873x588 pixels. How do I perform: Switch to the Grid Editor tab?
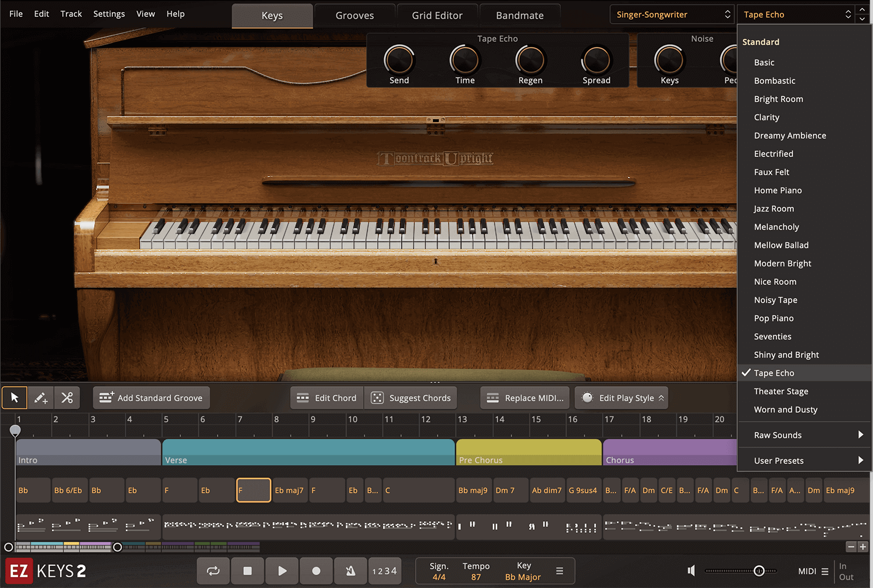437,16
